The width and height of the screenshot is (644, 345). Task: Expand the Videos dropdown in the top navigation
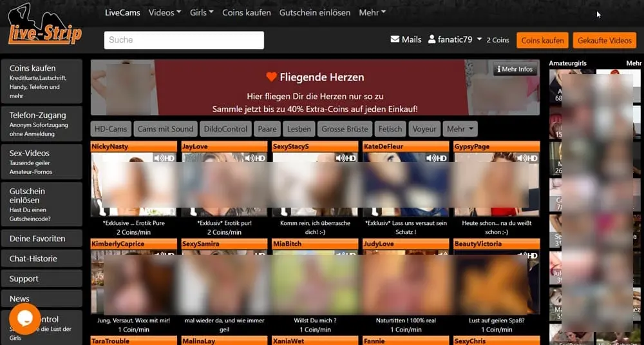164,12
